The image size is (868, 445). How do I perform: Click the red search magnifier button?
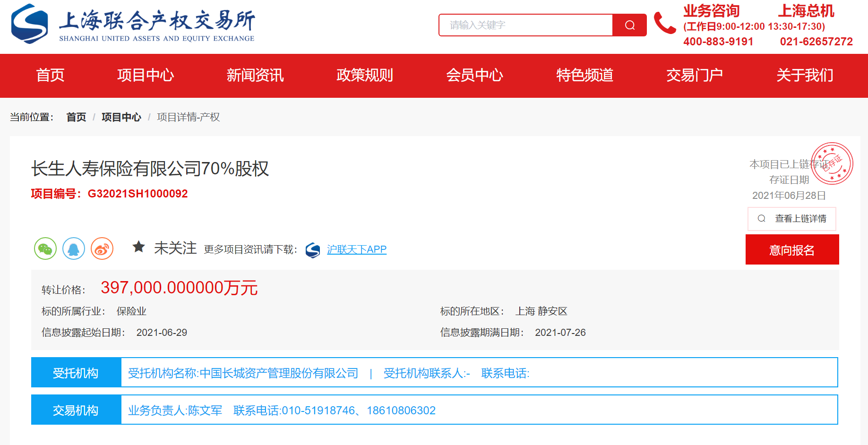tap(629, 25)
